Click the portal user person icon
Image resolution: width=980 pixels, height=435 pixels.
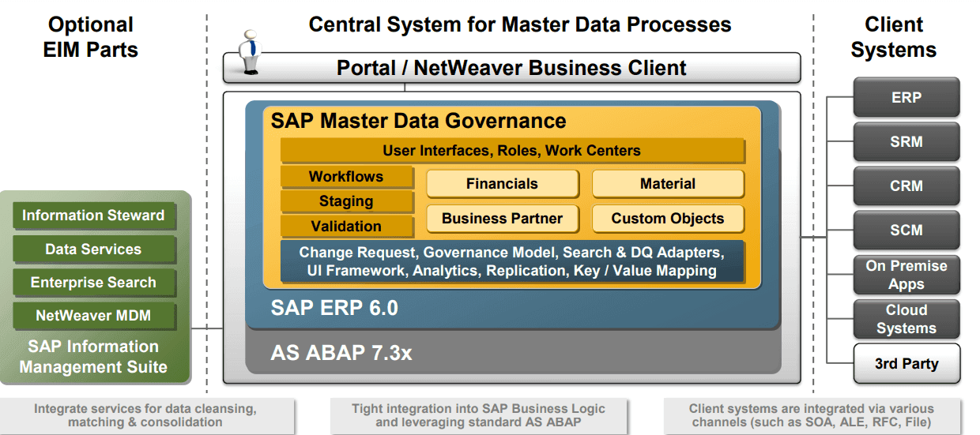(251, 52)
